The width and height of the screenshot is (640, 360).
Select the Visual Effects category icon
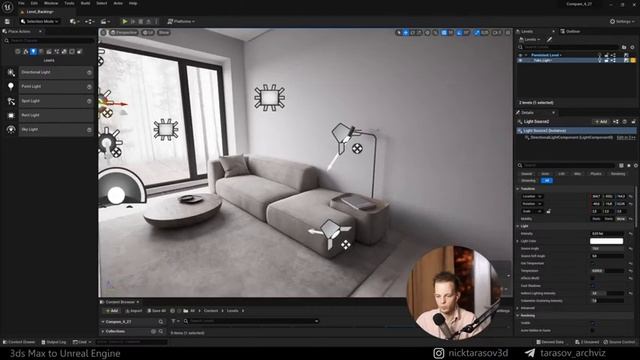[x=56, y=51]
